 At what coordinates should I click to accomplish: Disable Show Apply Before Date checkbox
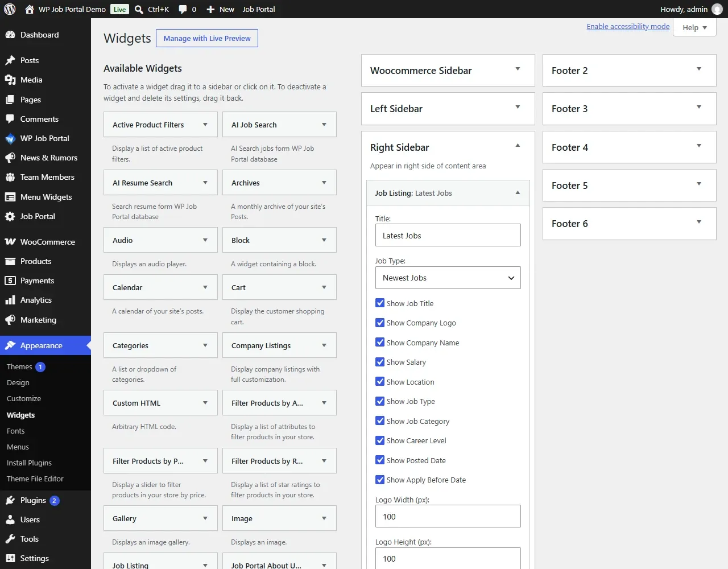coord(380,480)
